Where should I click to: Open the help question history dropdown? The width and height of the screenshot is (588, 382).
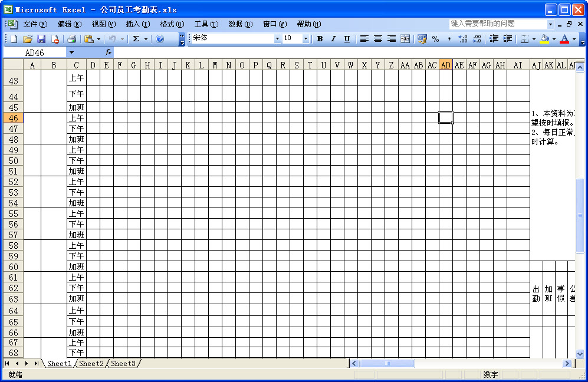(x=550, y=24)
